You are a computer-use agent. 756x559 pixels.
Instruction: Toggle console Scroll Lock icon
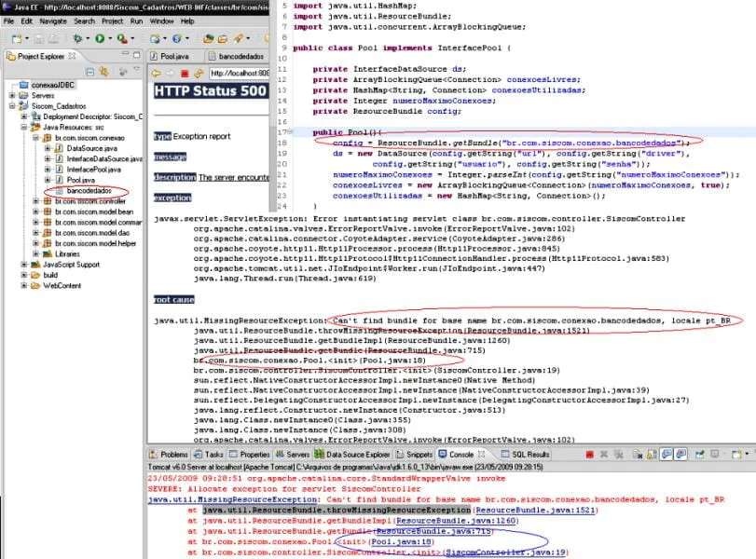[x=652, y=454]
